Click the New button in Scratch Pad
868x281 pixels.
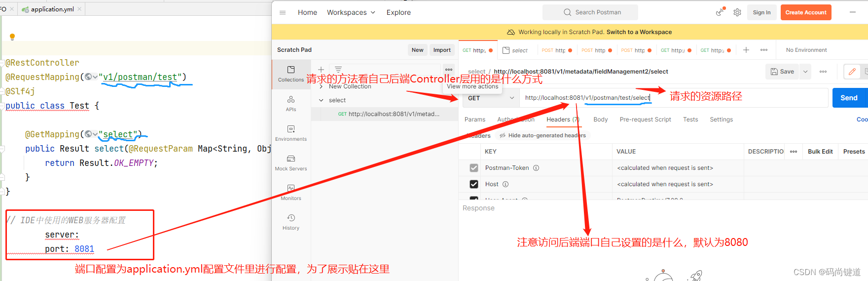pyautogui.click(x=417, y=50)
